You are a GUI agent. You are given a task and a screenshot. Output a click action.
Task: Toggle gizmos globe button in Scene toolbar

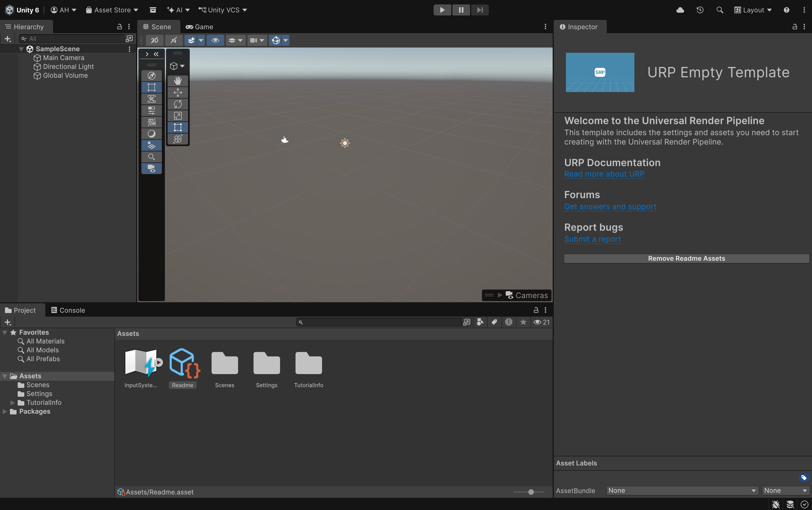276,41
